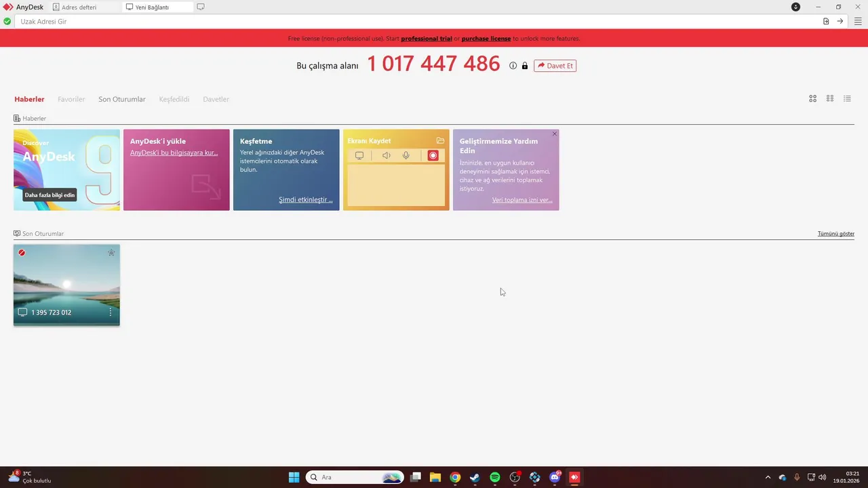Click the Haberler section header icon
The width and height of the screenshot is (868, 488).
(17, 119)
